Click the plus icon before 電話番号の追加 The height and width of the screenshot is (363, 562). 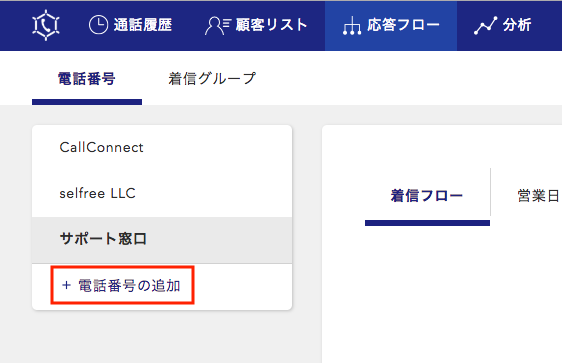tap(66, 285)
